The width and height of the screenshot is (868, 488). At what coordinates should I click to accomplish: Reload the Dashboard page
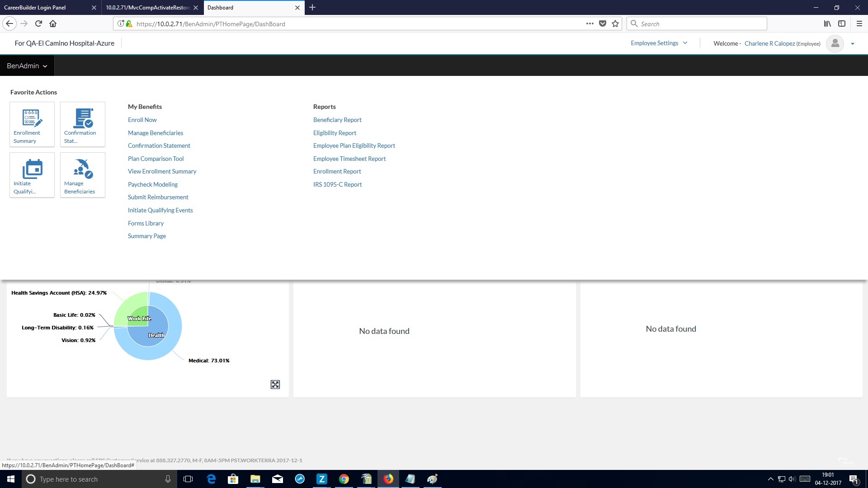click(x=38, y=24)
